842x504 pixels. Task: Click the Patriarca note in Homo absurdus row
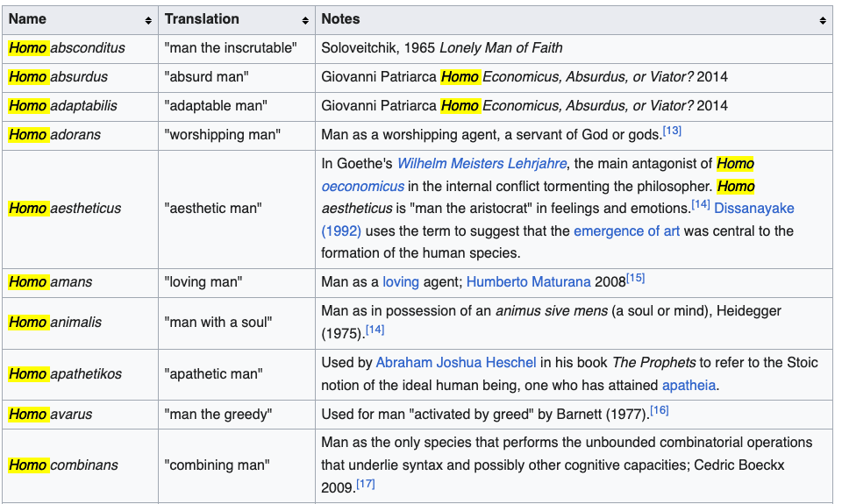[524, 77]
